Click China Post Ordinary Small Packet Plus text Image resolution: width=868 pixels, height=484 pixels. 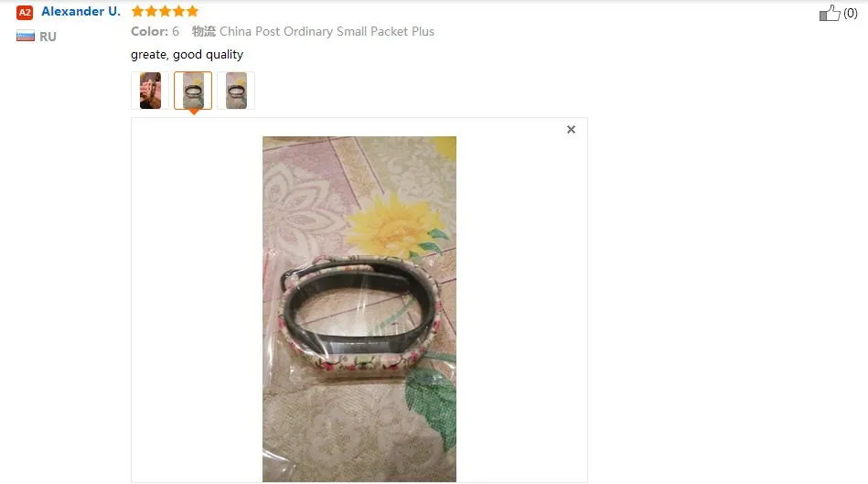point(327,31)
